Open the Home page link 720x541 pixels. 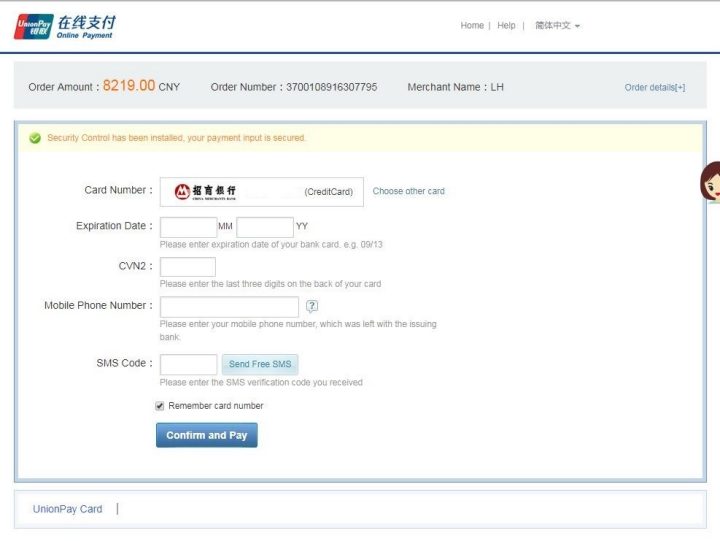(472, 26)
